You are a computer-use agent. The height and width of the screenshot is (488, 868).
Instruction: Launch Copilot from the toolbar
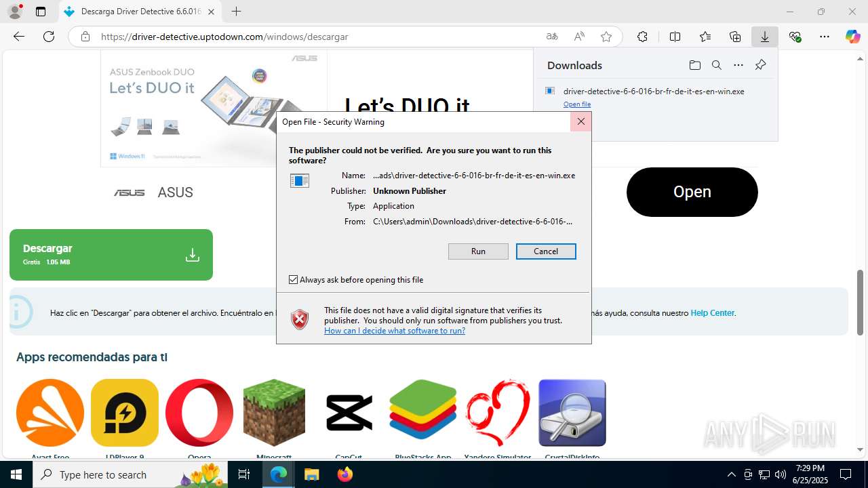click(853, 37)
